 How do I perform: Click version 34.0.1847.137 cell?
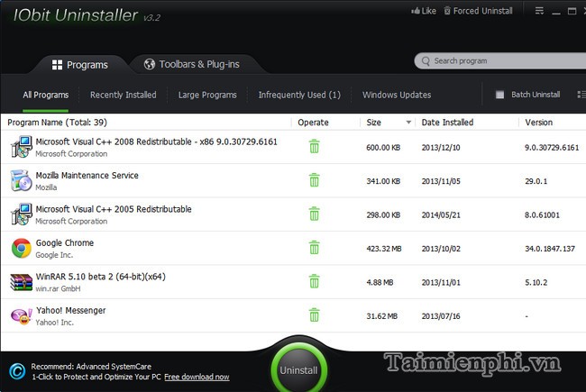point(550,249)
